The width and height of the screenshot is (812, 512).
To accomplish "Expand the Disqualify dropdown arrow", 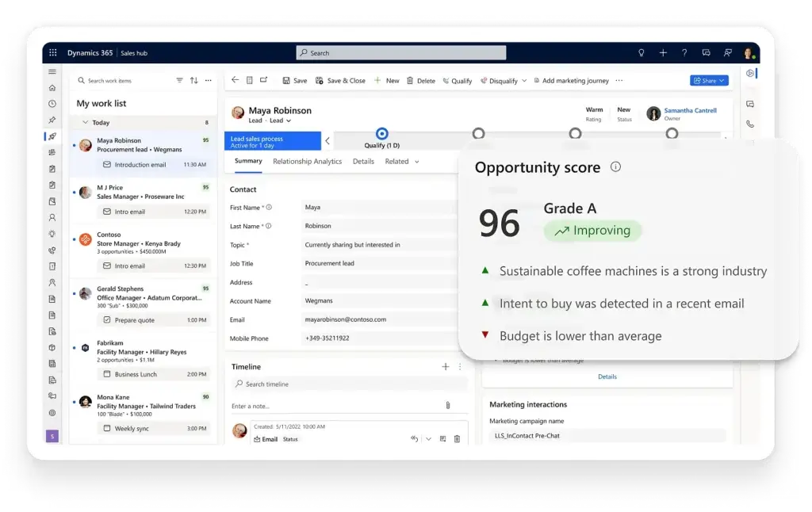I will [x=524, y=81].
